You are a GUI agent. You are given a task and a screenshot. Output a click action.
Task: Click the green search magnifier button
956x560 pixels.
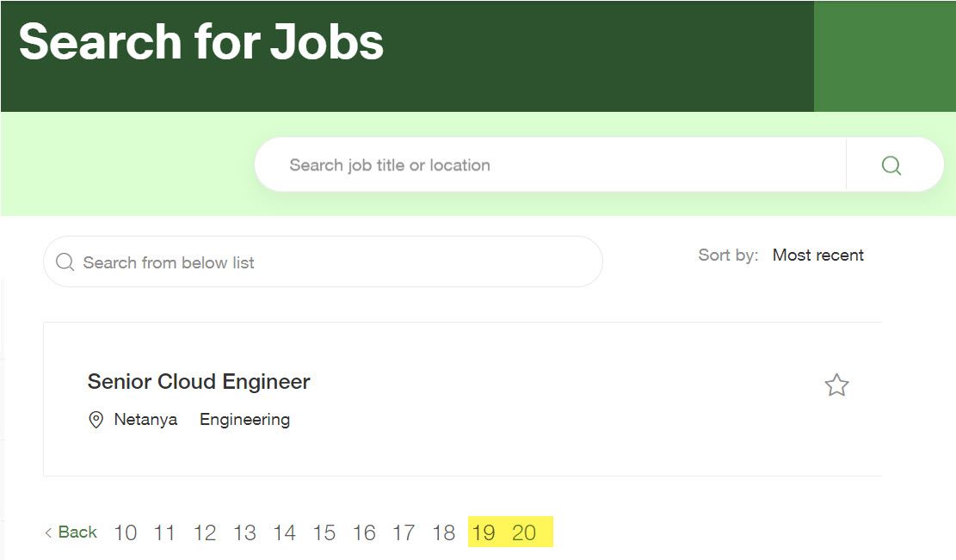coord(891,165)
